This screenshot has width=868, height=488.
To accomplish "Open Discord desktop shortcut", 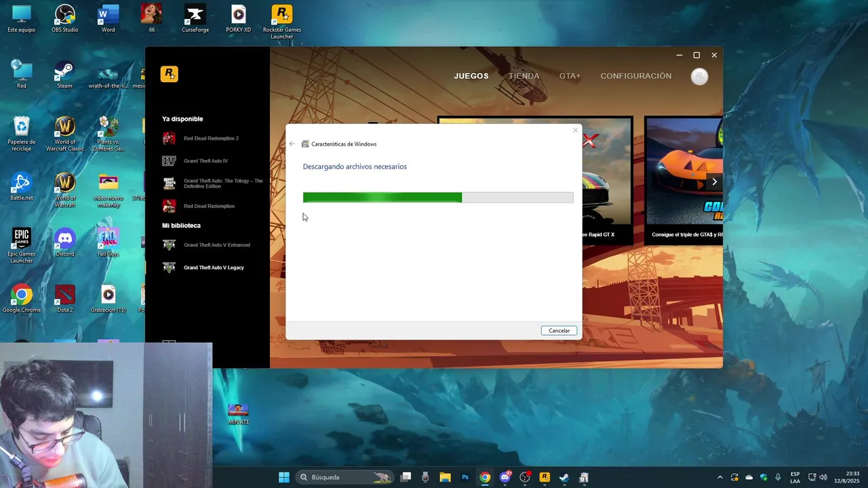I will pyautogui.click(x=64, y=243).
